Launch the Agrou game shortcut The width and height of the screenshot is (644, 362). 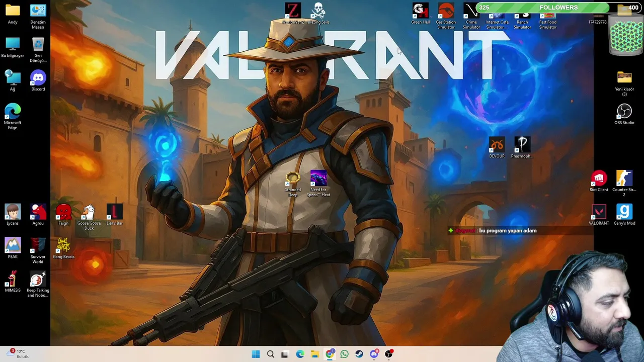pos(38,215)
